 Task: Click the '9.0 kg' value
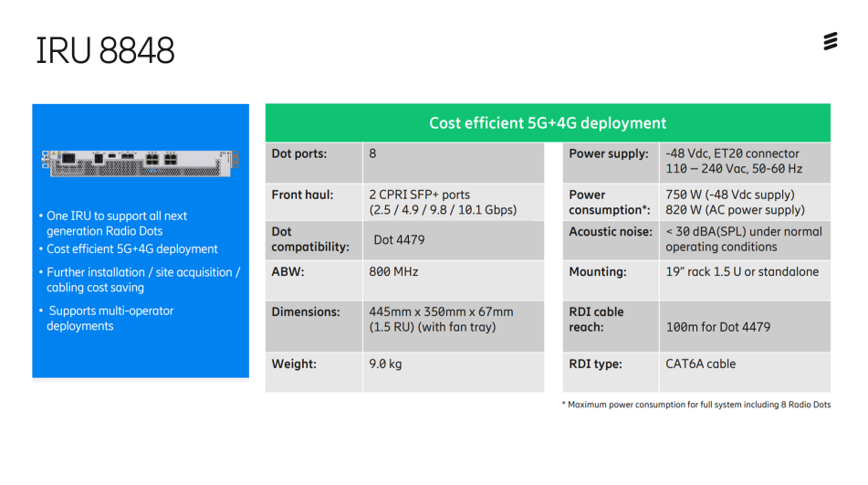click(385, 364)
